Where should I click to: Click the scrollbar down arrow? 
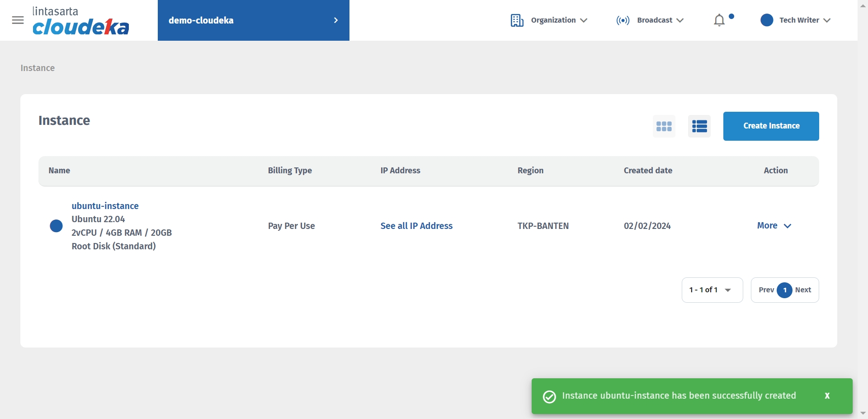(x=863, y=413)
